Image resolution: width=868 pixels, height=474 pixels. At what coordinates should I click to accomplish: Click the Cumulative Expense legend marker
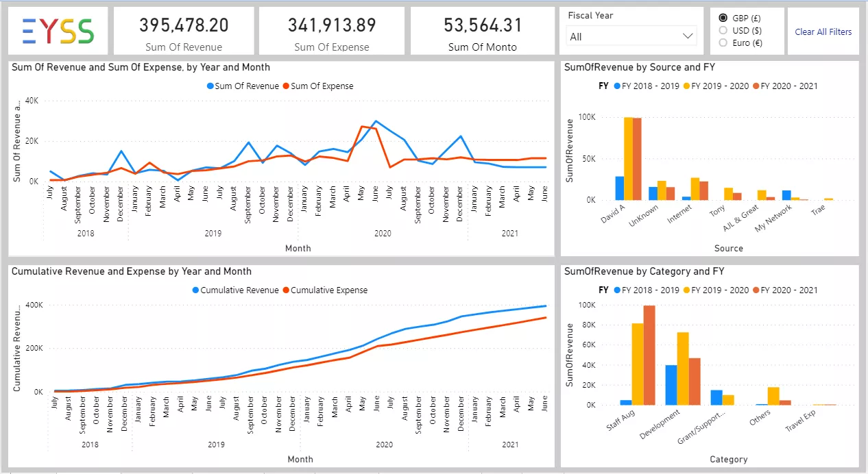point(286,290)
